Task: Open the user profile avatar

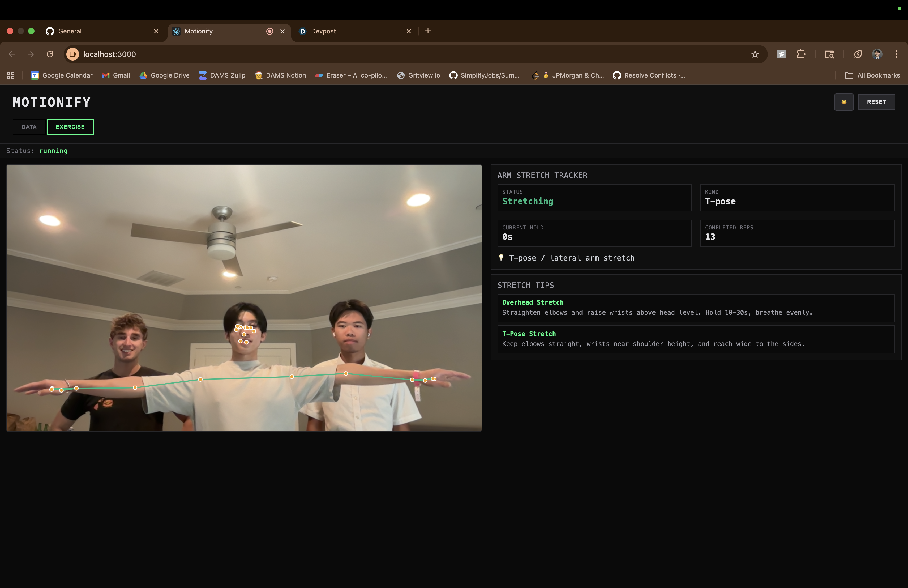Action: (877, 54)
